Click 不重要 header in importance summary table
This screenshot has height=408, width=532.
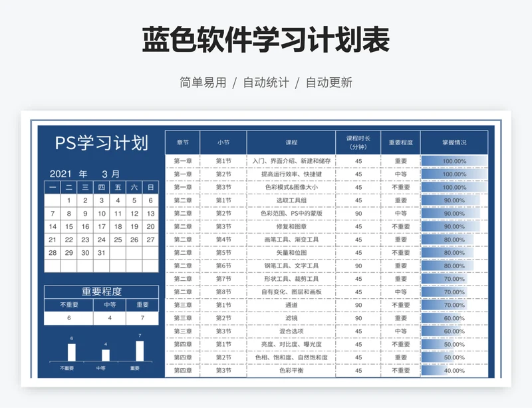(x=69, y=305)
